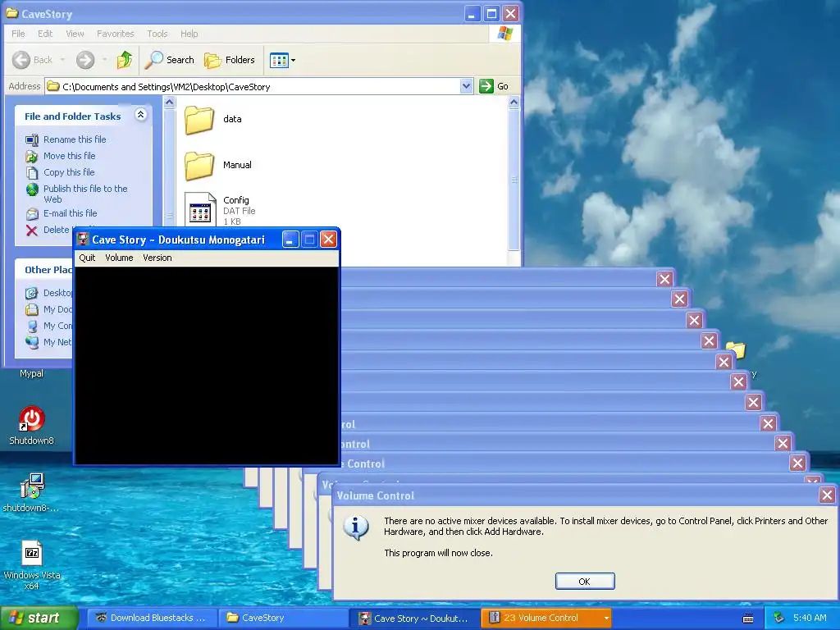Screen dimensions: 840x630
Task: Open the Edit menu in Explorer
Action: pos(45,34)
